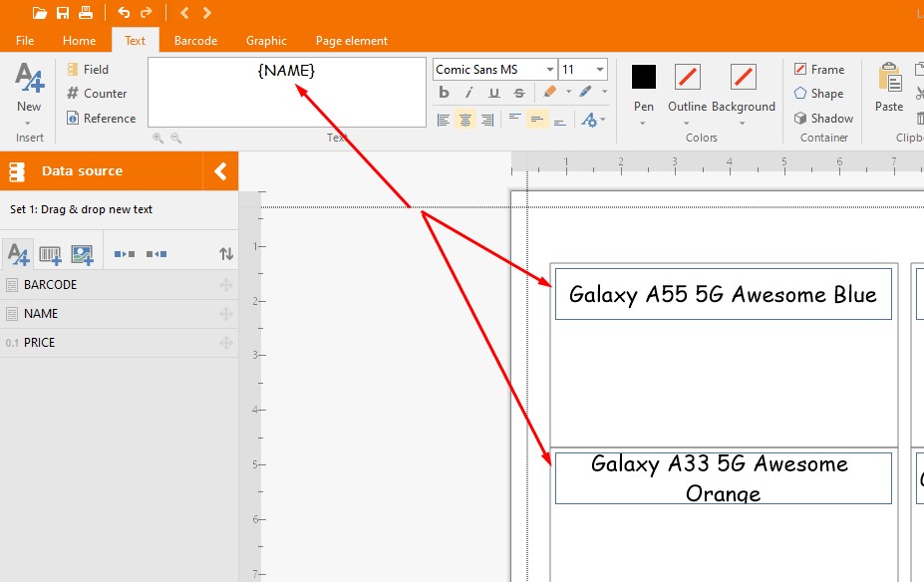
Task: Select the PRICE field in the data source list
Action: click(x=40, y=343)
